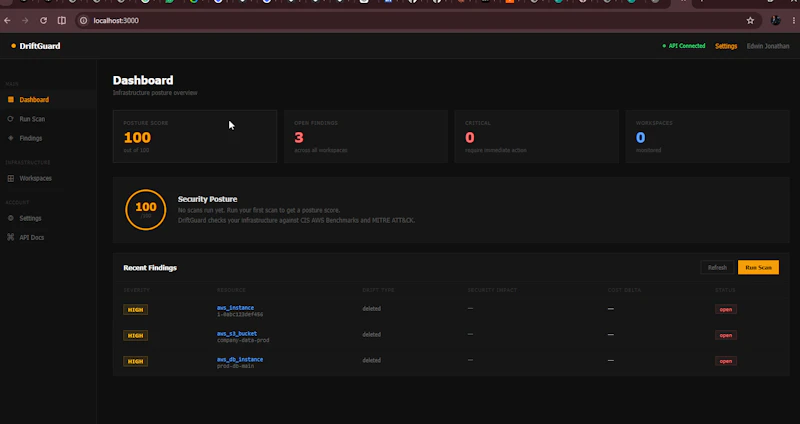Open the browser profile avatar

[x=776, y=20]
